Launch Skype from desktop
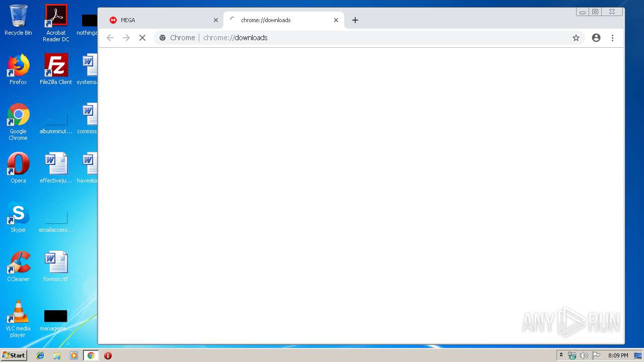The image size is (644, 362). 18,217
